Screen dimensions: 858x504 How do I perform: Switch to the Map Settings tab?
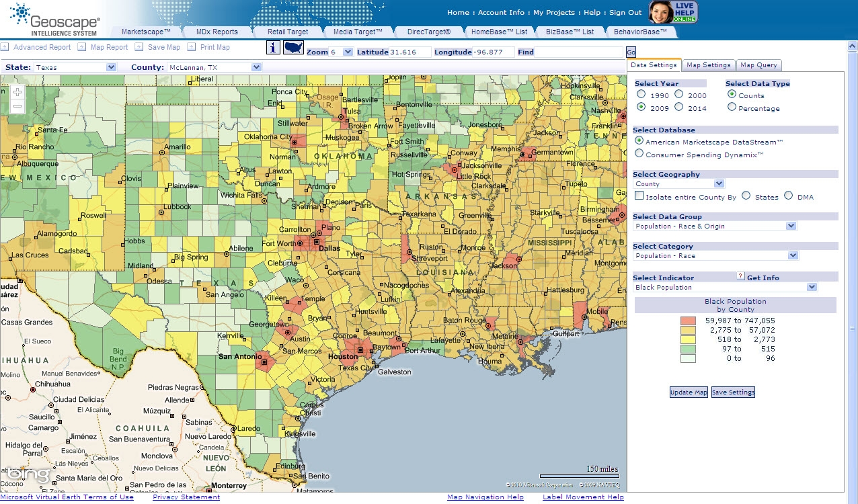[708, 65]
